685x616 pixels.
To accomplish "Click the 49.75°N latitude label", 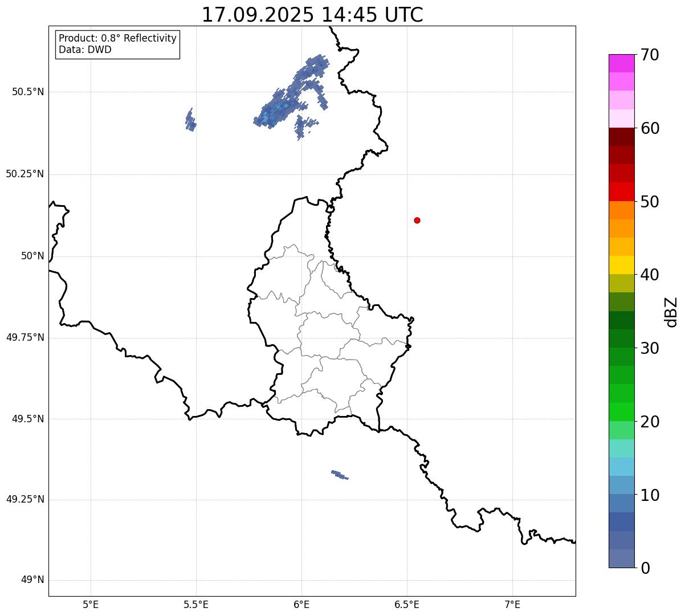I will pos(25,337).
